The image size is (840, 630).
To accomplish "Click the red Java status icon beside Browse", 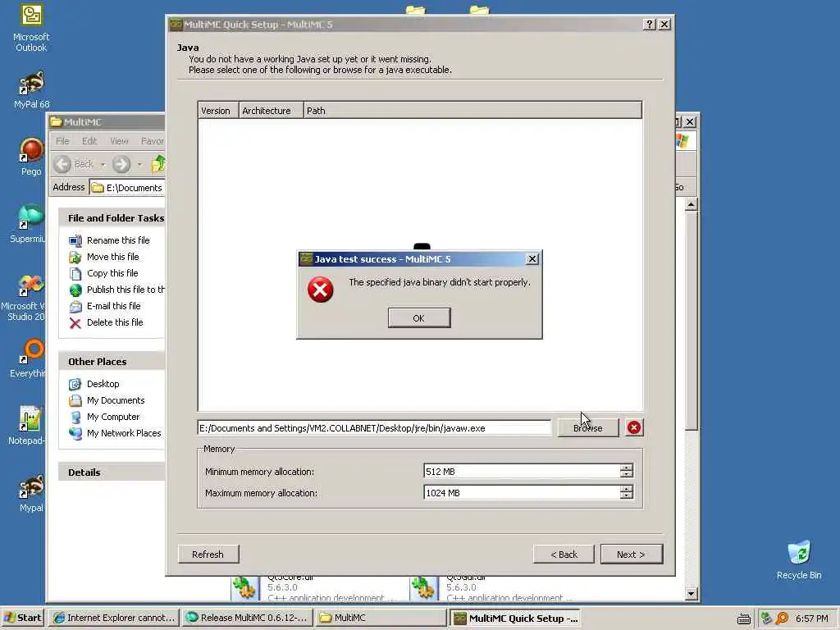I will [634, 427].
